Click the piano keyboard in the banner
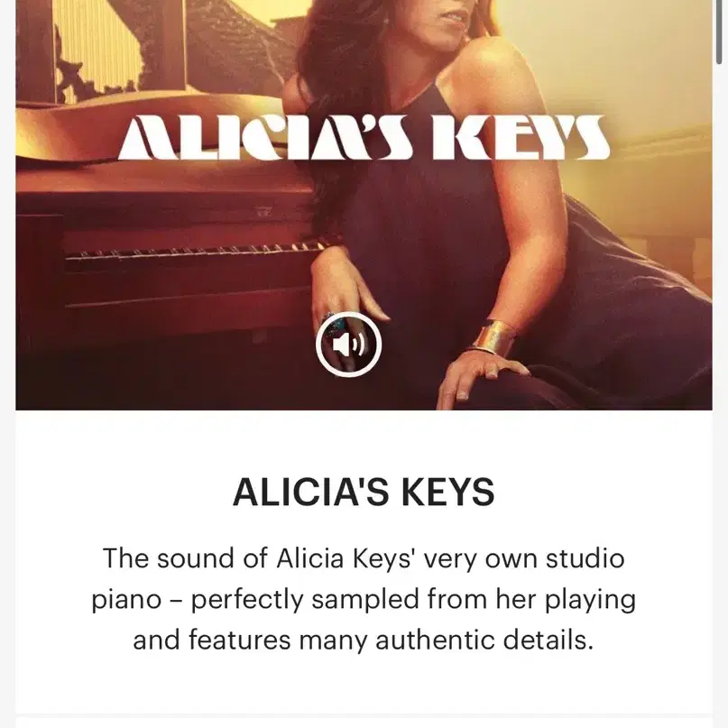This screenshot has height=728, width=728. tap(195, 254)
